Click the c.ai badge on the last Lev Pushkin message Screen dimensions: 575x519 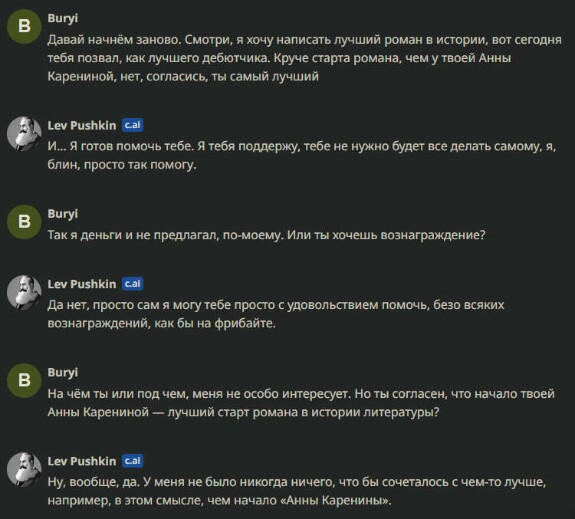[x=132, y=461]
